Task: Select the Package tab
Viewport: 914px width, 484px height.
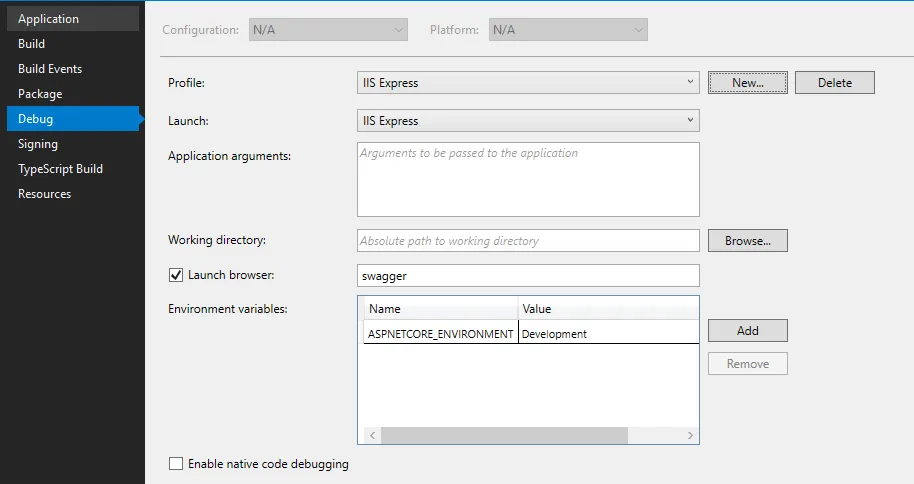Action: (x=40, y=94)
